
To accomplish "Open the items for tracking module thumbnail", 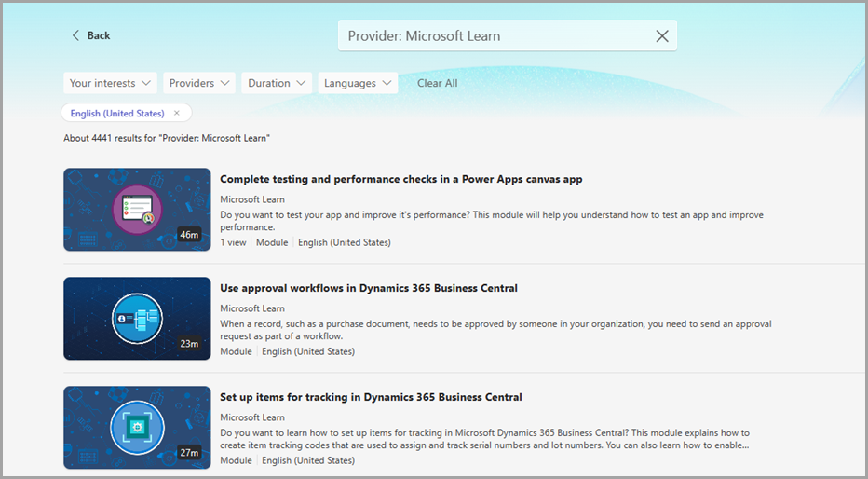I will click(137, 428).
